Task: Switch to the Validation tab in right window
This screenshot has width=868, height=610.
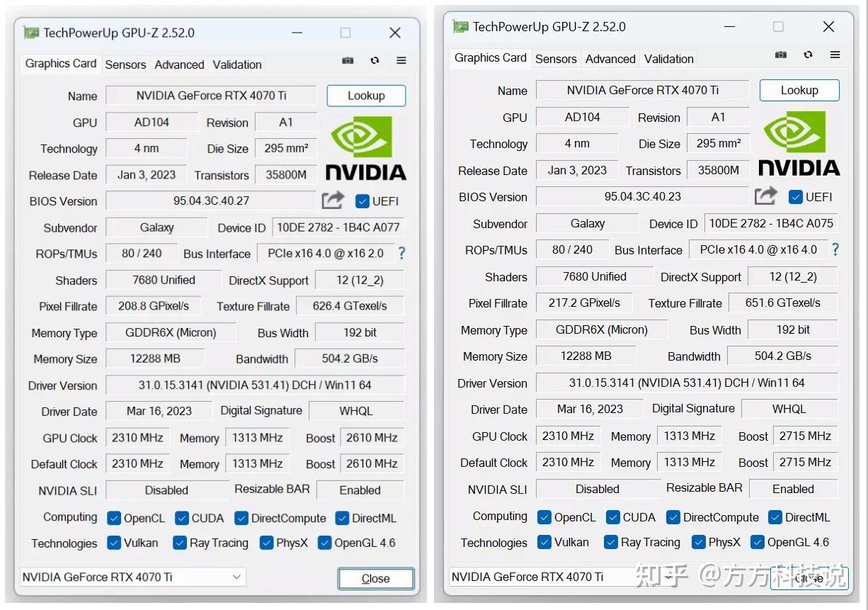Action: (668, 59)
